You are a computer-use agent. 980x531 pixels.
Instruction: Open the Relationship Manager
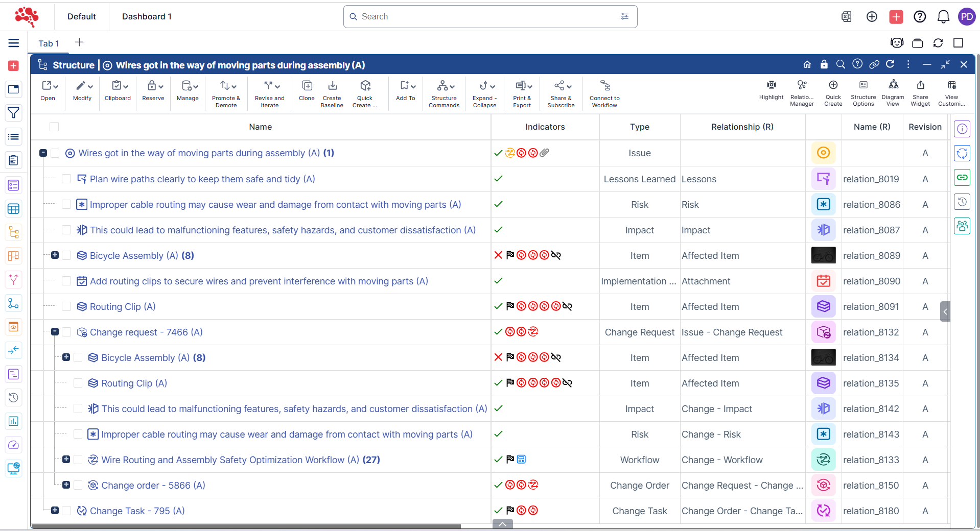pyautogui.click(x=802, y=85)
